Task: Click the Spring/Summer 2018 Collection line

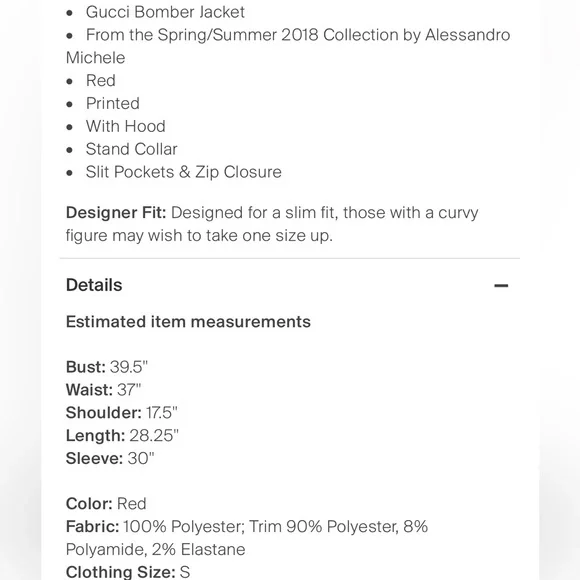Action: (288, 46)
